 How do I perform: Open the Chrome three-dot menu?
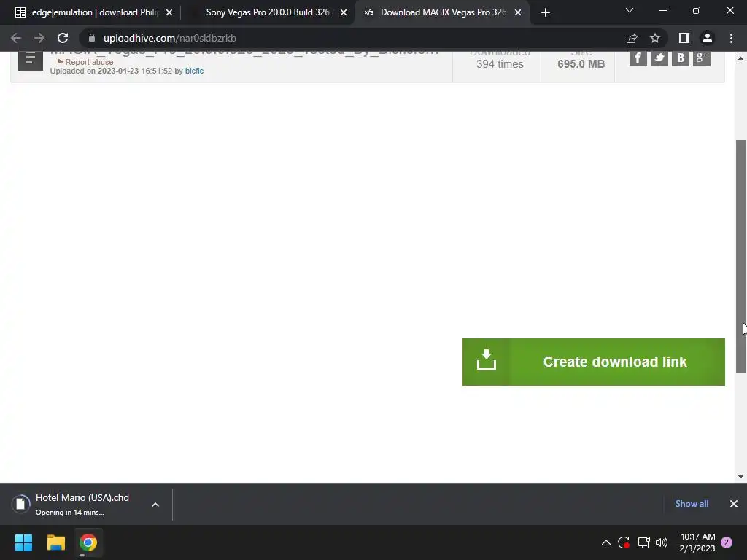731,38
